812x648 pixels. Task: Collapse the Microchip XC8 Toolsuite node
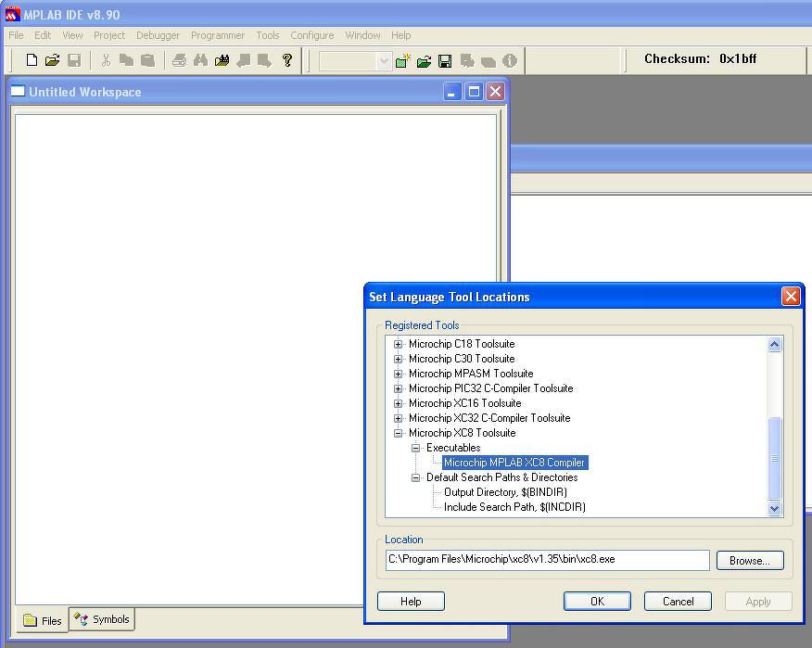pyautogui.click(x=398, y=433)
